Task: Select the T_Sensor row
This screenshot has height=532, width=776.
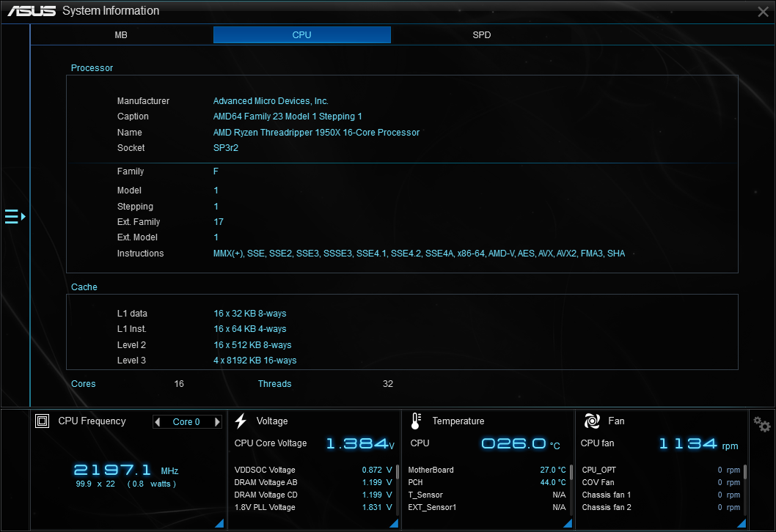Action: click(487, 495)
